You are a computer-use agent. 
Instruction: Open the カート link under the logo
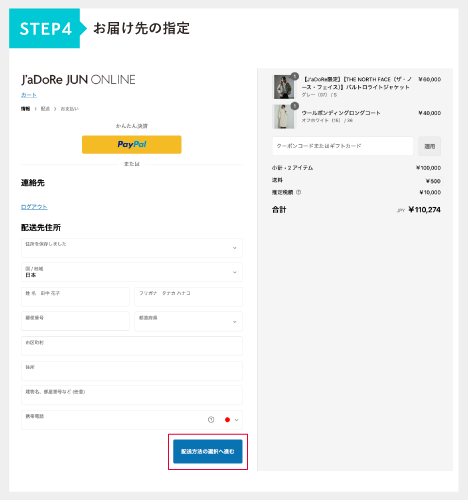tap(29, 95)
